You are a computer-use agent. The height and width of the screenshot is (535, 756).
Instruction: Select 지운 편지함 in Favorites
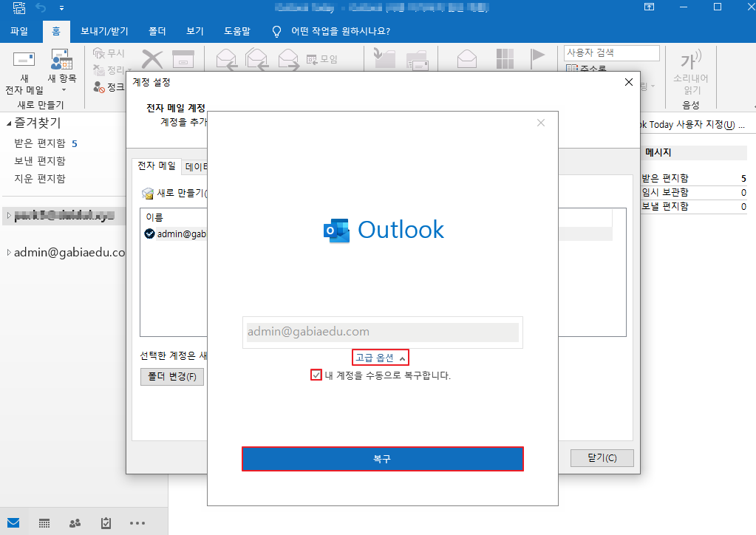(x=40, y=179)
